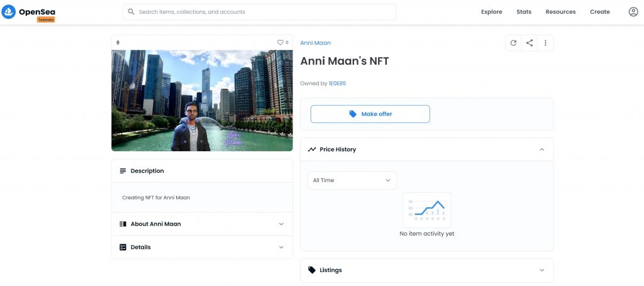
Task: Click the Description lines icon
Action: point(123,171)
